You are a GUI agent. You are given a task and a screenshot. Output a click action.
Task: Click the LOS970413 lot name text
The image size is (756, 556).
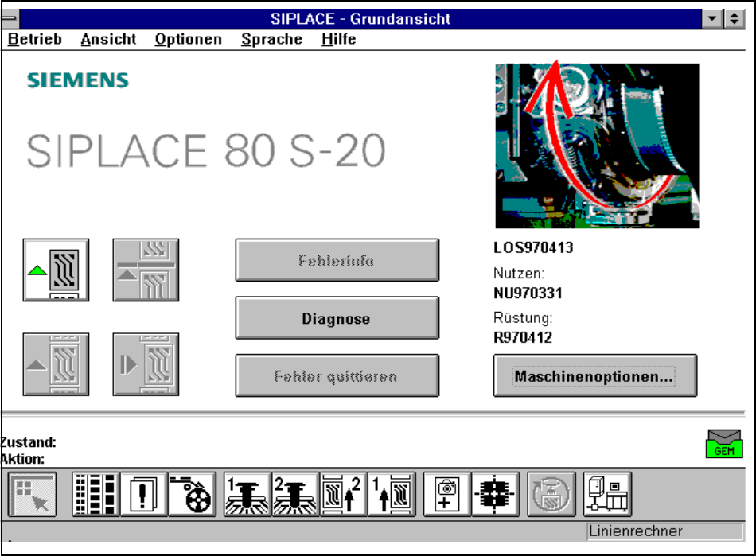coord(533,247)
